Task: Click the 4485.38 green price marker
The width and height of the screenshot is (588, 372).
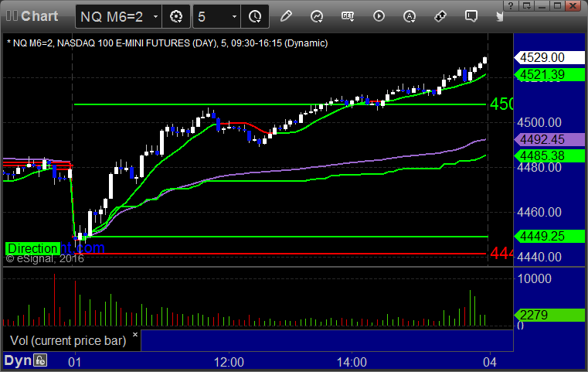Action: 549,155
